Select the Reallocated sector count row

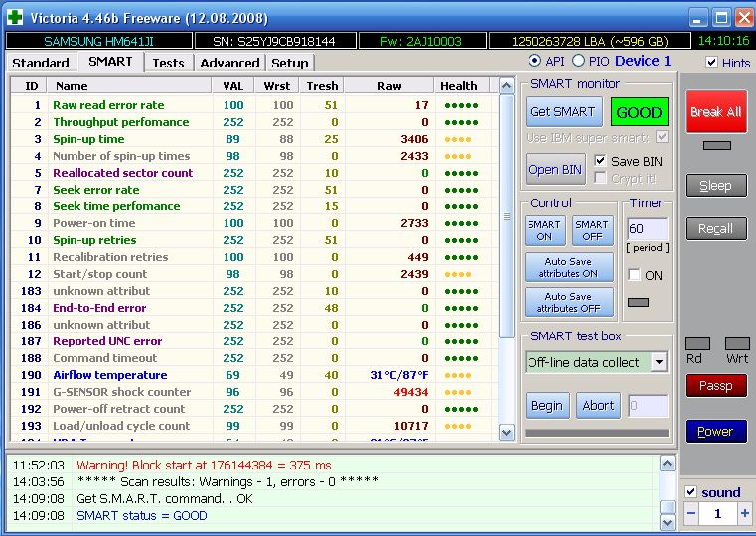(254, 173)
